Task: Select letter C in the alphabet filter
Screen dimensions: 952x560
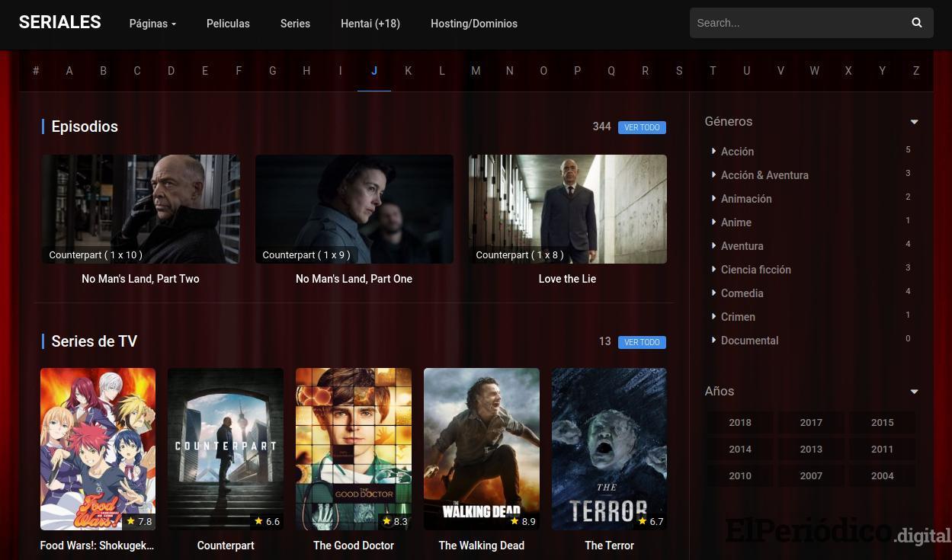Action: click(x=137, y=71)
